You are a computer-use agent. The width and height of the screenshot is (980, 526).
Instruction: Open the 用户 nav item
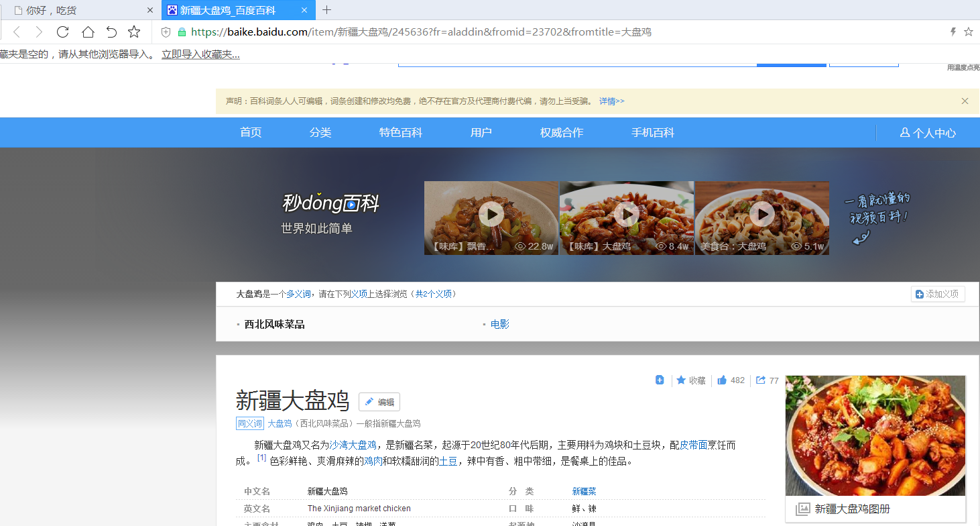(481, 132)
